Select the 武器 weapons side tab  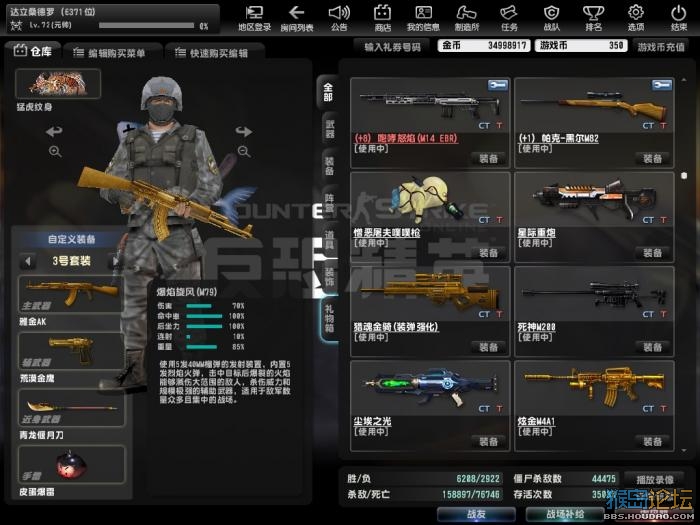[329, 129]
